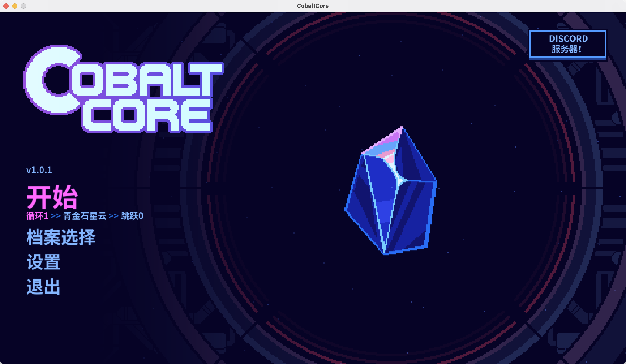
Task: Click the run status text 循环1 青金石星云 跳跃0
Action: point(85,216)
